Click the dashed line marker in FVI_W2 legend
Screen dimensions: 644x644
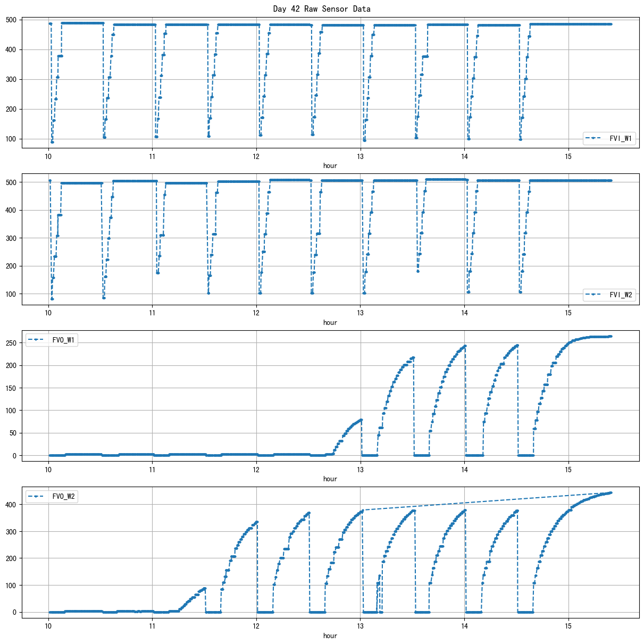coord(594,295)
